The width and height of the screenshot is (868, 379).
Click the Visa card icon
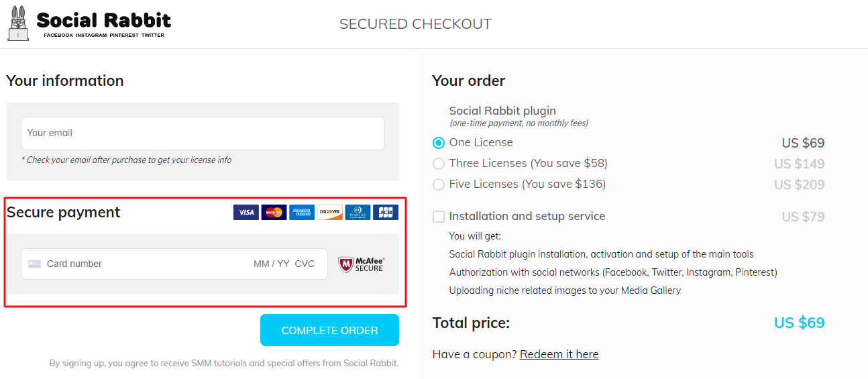coord(246,213)
